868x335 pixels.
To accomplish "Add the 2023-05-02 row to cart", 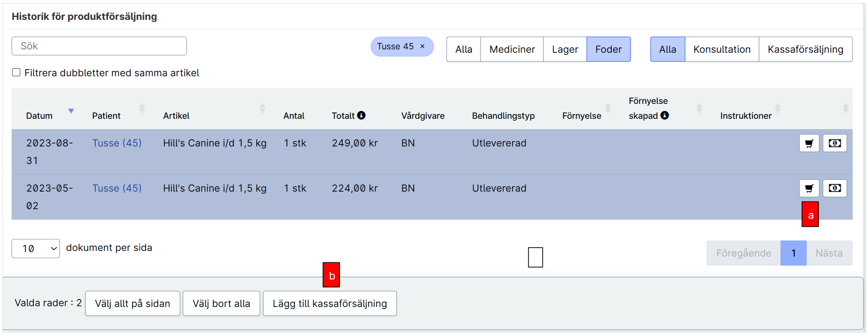I will (809, 188).
